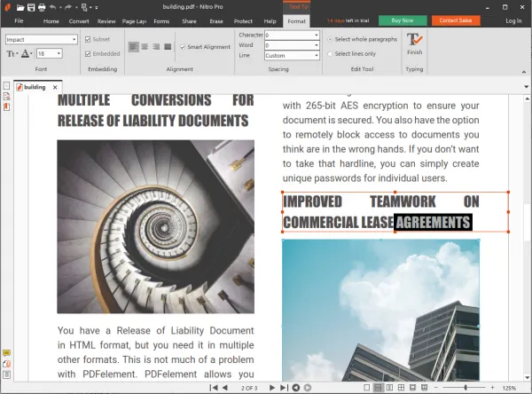The width and height of the screenshot is (532, 394).
Task: Select the align left icon
Action: tap(134, 46)
